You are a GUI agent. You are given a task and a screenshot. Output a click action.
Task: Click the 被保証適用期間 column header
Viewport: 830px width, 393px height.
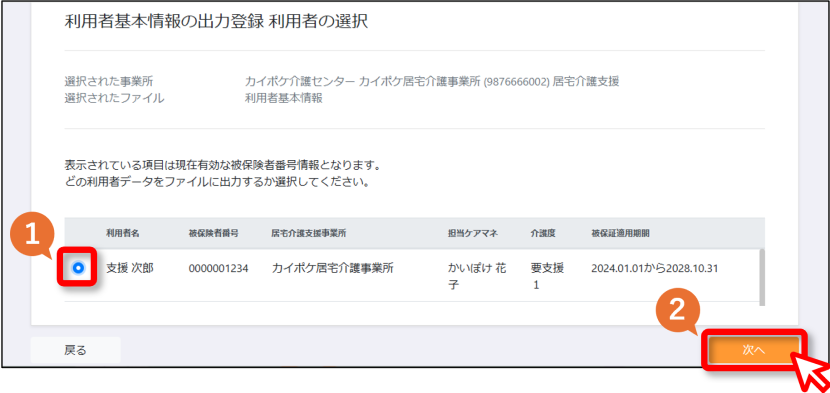tap(620, 234)
